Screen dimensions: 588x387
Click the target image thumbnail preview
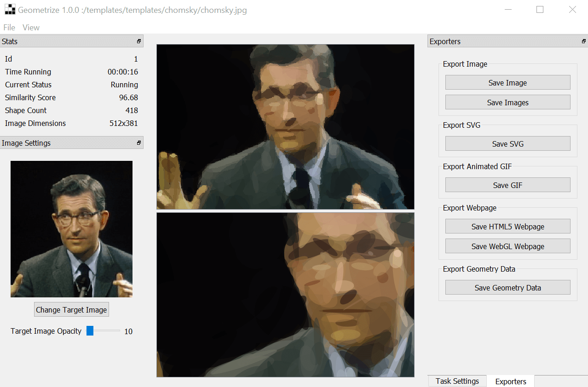(71, 229)
